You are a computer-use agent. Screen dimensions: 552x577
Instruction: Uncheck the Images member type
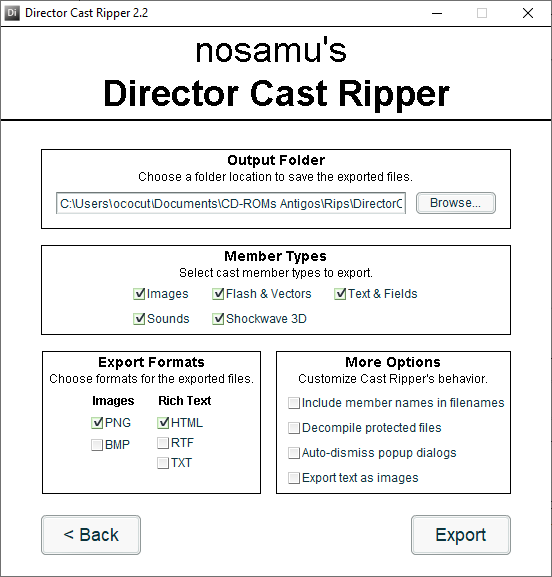139,294
